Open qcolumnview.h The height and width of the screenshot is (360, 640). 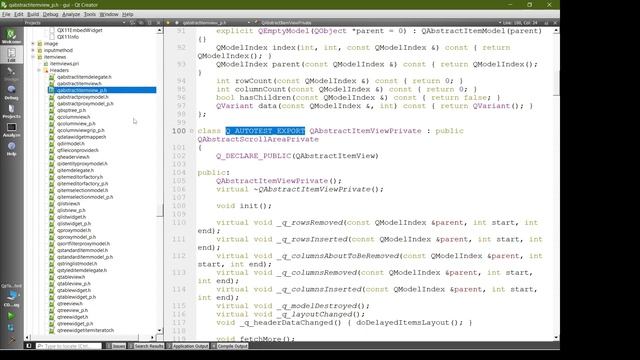tap(73, 117)
